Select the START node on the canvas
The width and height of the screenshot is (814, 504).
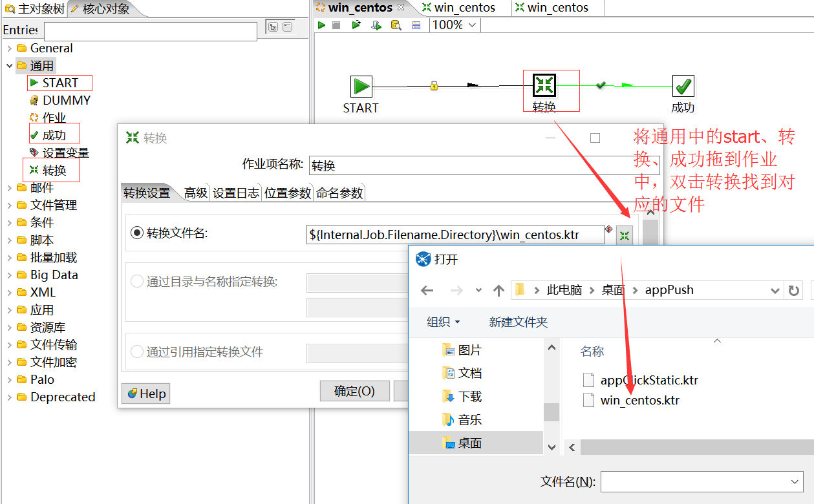(x=361, y=86)
